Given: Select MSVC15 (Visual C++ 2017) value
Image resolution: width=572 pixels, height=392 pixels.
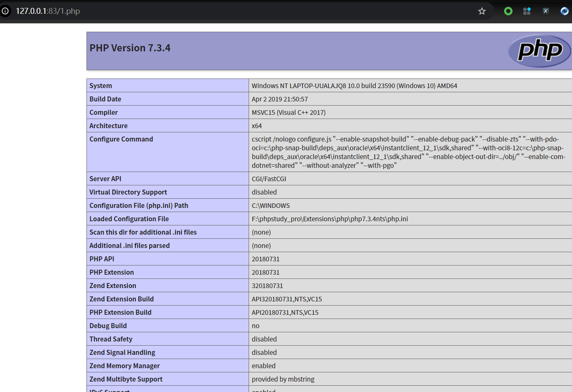Looking at the screenshot, I should pos(289,112).
